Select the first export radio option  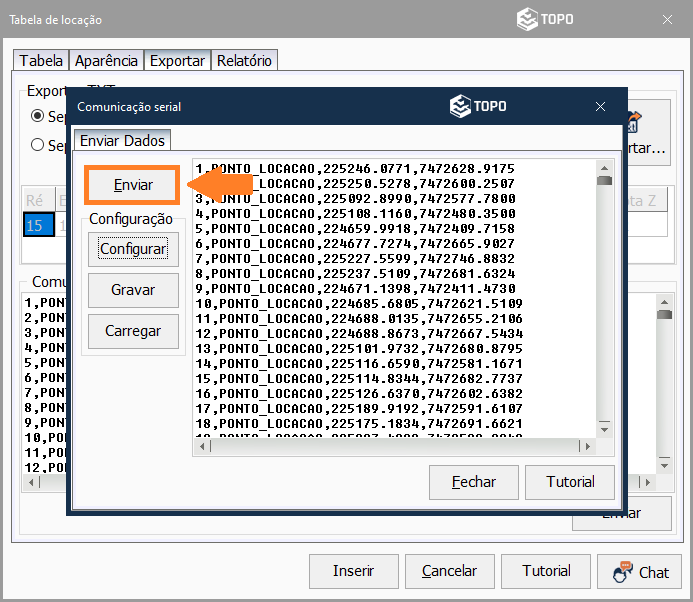pyautogui.click(x=37, y=115)
